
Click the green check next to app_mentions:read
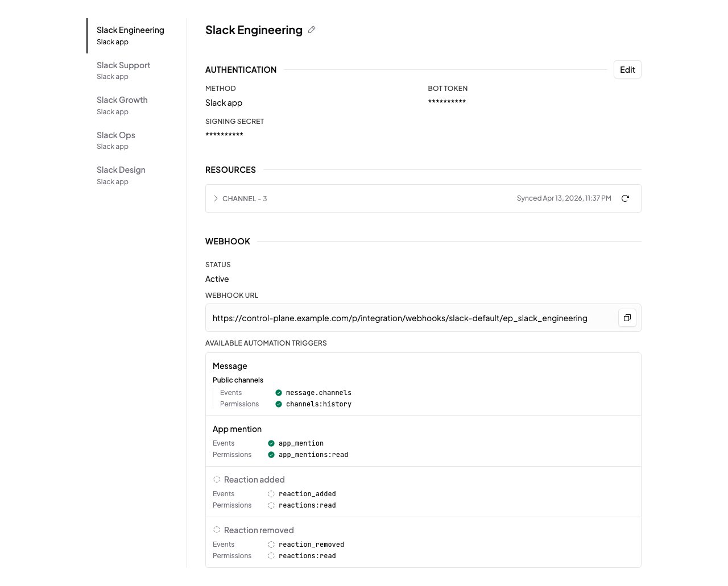[x=271, y=455]
